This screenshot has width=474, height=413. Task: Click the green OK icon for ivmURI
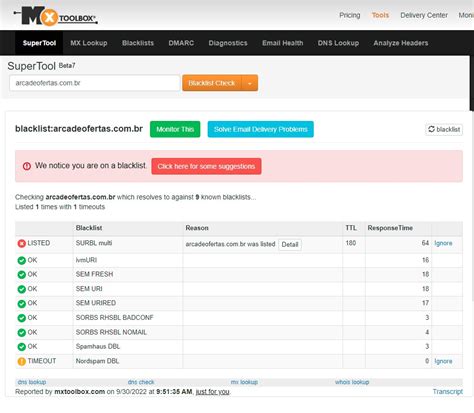22,260
